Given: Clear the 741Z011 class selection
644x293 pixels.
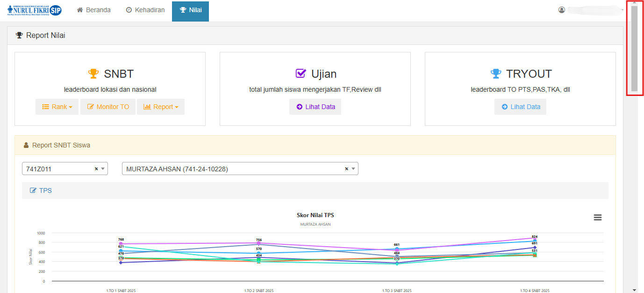Looking at the screenshot, I should (96, 169).
